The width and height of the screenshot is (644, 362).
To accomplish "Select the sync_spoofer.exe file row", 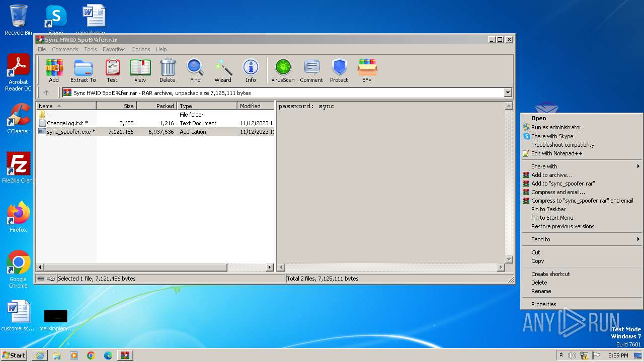I will coord(155,132).
